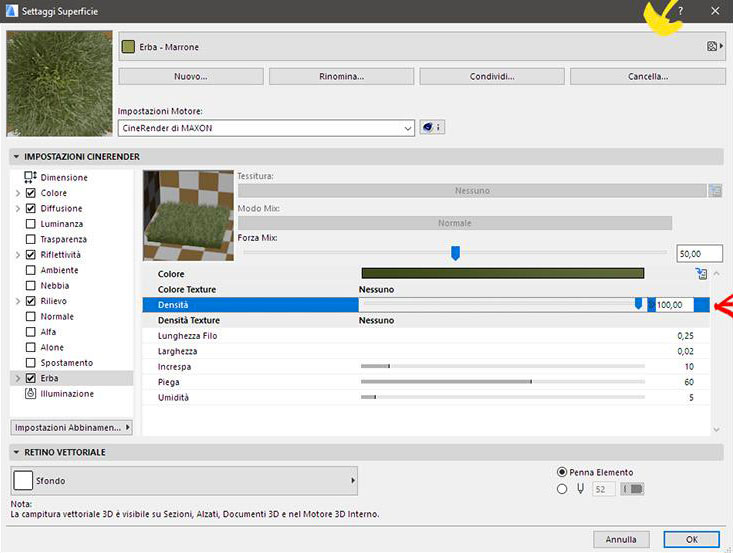Image resolution: width=733 pixels, height=553 pixels.
Task: Select the Penna Elemento radio button
Action: point(562,472)
